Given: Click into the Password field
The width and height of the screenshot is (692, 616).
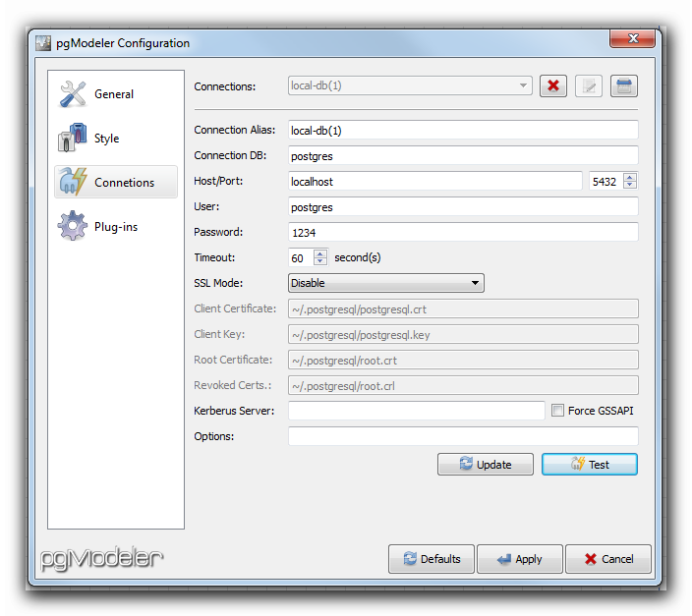Looking at the screenshot, I should click(463, 232).
